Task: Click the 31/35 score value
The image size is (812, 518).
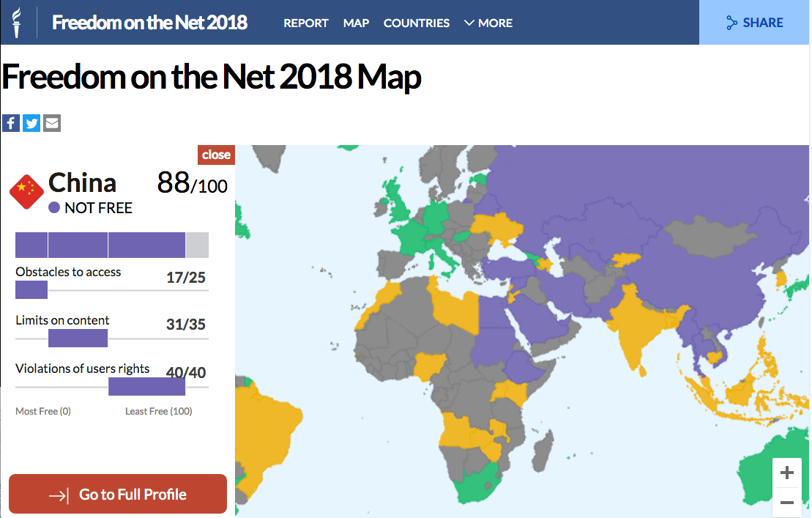Action: click(185, 325)
